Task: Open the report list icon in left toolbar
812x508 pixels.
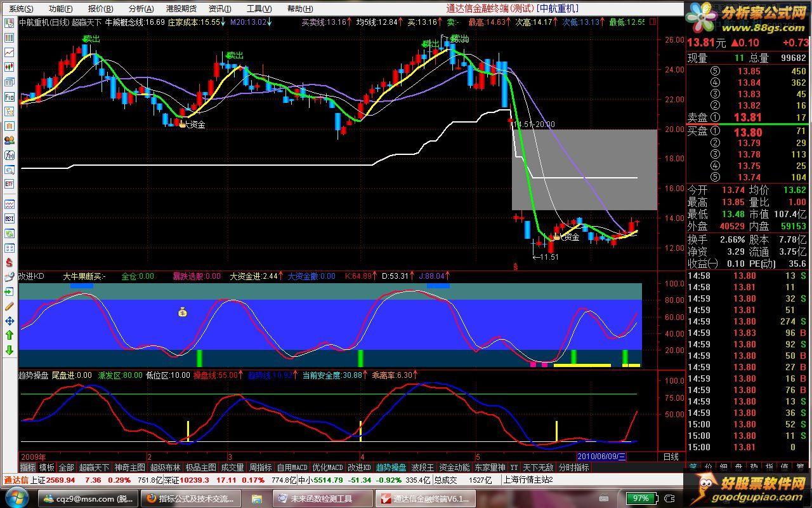Action: tap(10, 23)
